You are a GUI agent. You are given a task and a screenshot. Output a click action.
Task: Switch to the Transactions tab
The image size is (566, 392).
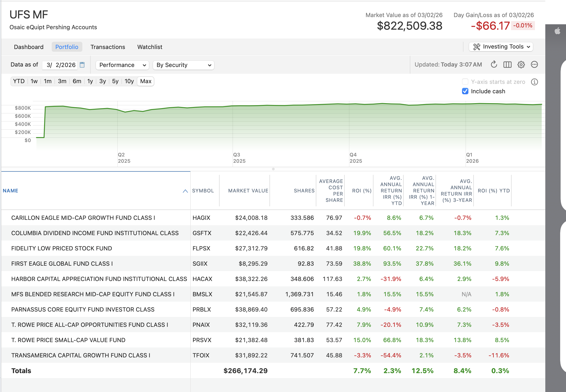click(x=108, y=47)
